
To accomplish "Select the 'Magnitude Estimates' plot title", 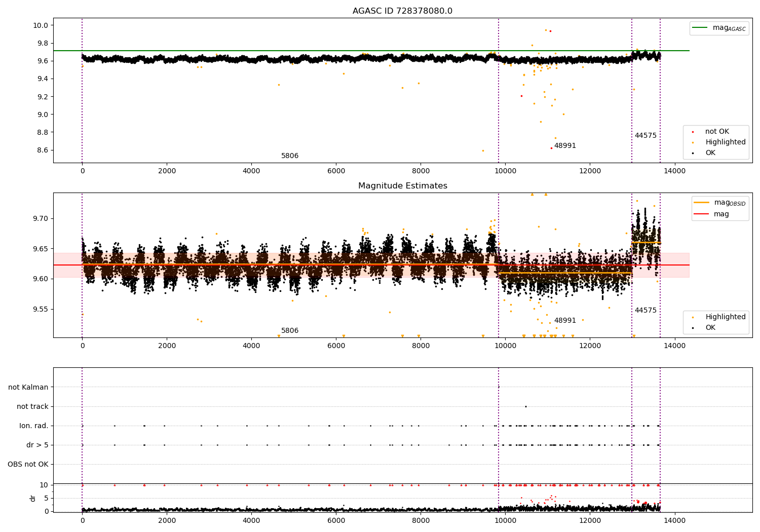I will (x=402, y=186).
